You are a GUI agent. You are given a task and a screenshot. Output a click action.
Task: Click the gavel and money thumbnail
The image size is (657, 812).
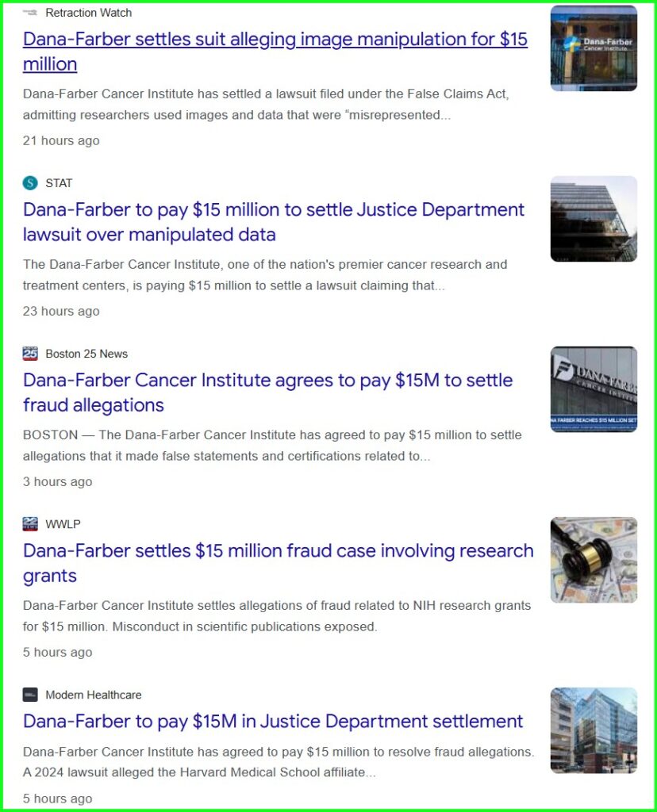[594, 560]
